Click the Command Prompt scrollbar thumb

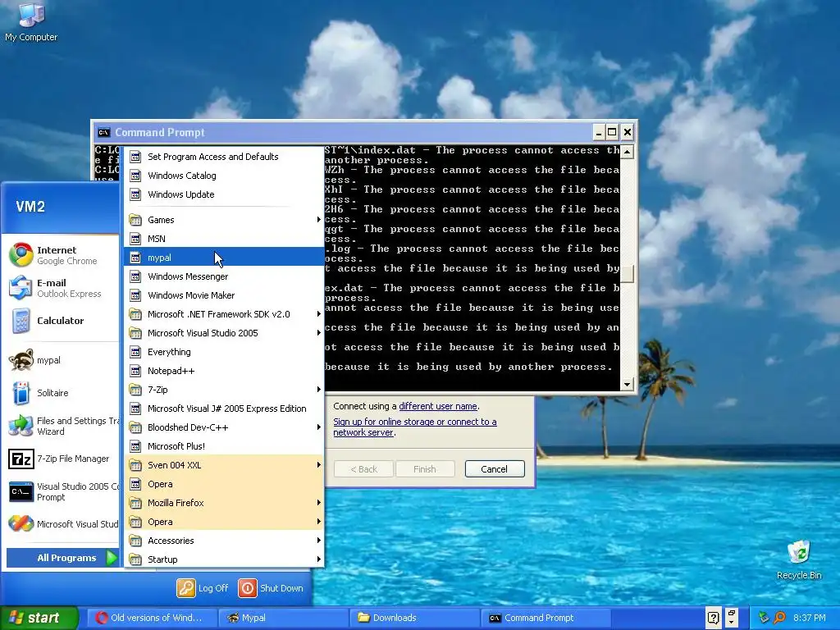[627, 273]
